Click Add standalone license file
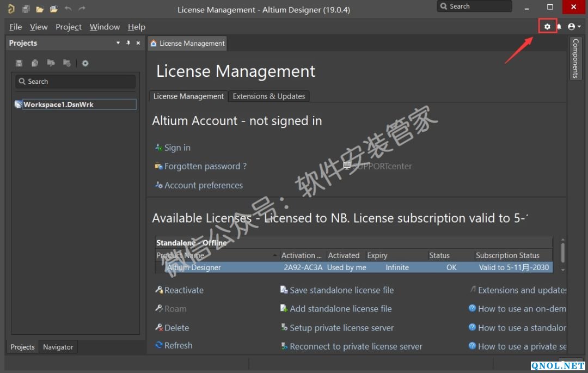 coord(340,309)
